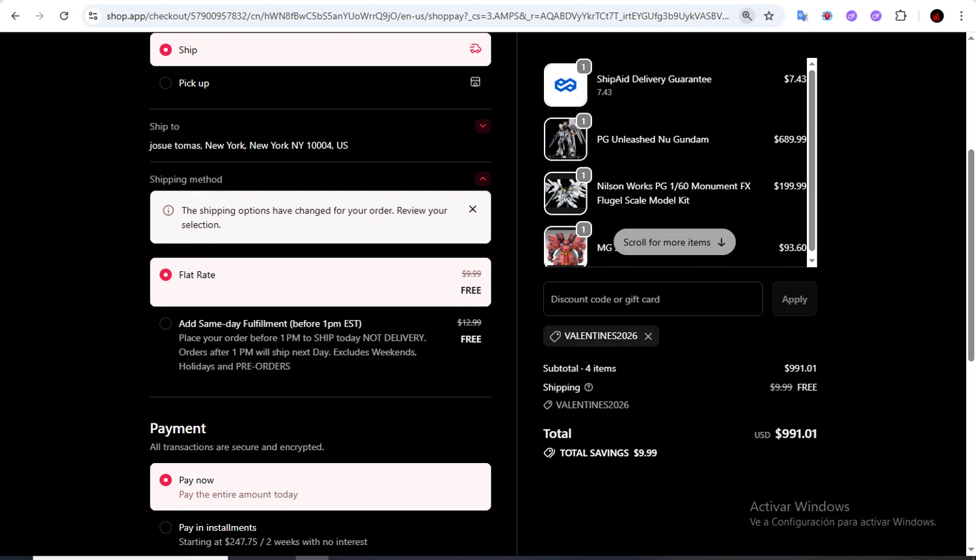
Task: Click the shipping help question mark icon
Action: [589, 387]
